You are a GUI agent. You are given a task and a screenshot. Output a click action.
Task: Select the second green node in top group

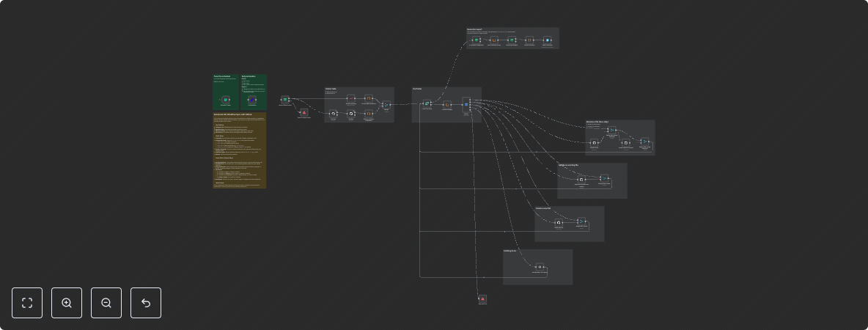click(512, 40)
